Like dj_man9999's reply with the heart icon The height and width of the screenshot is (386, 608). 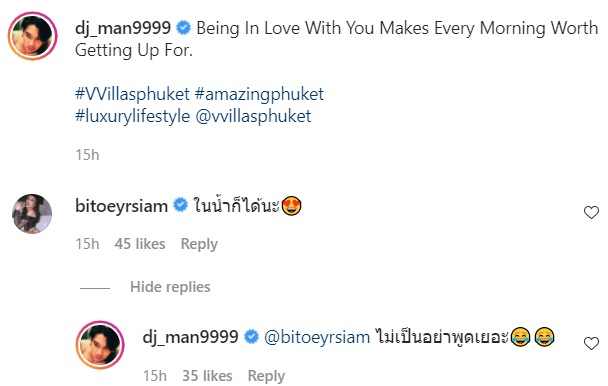point(591,343)
